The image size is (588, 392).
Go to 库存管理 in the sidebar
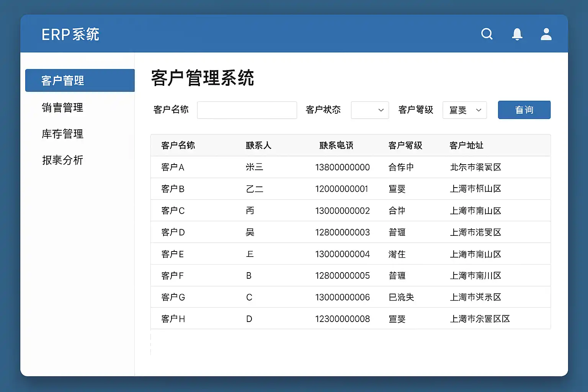coord(62,134)
